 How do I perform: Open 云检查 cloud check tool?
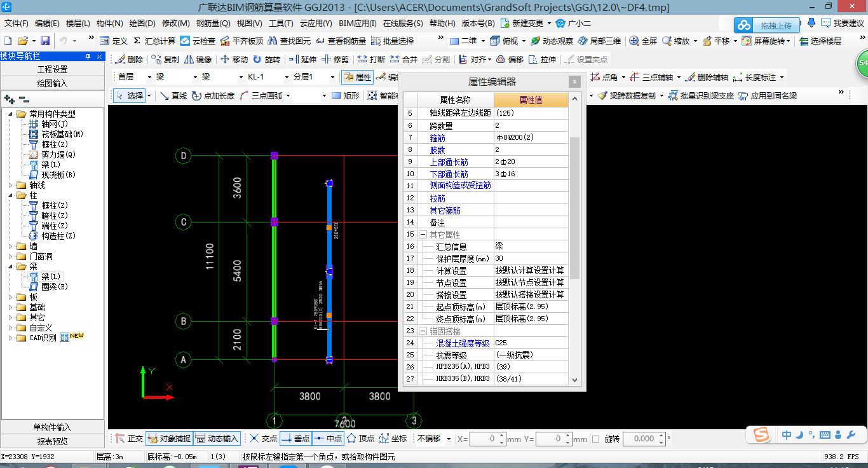(x=198, y=41)
